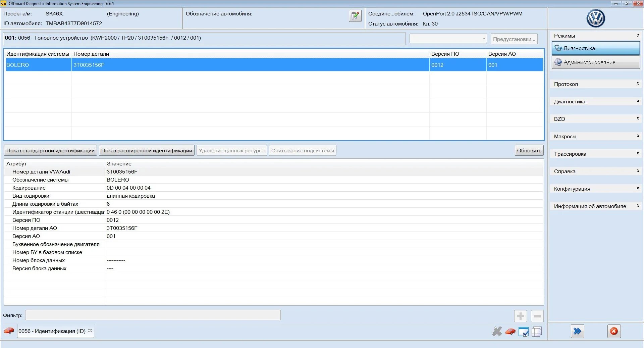Select Вид кодировки attribute row
Viewport: 644px width, 348px height.
274,196
